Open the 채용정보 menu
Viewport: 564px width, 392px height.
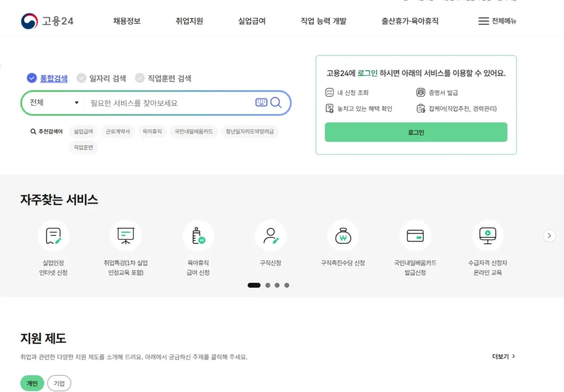tap(126, 21)
